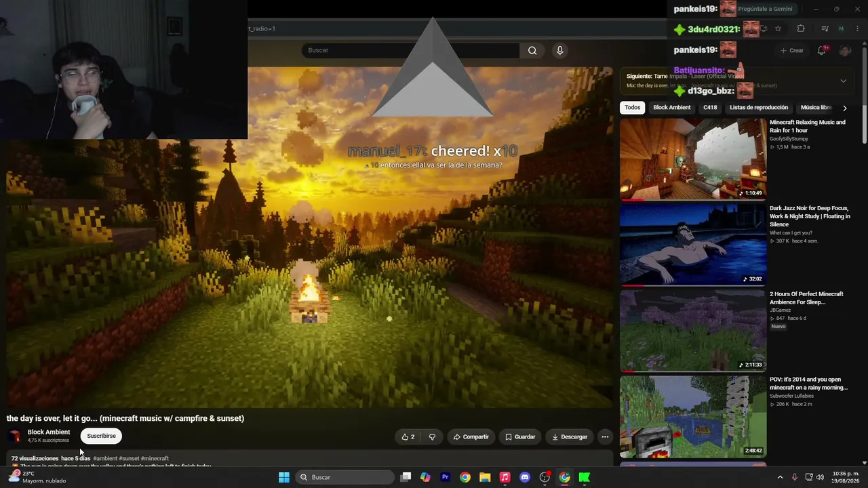868x488 pixels.
Task: Focus the YouTube Buscar search field
Action: point(410,50)
